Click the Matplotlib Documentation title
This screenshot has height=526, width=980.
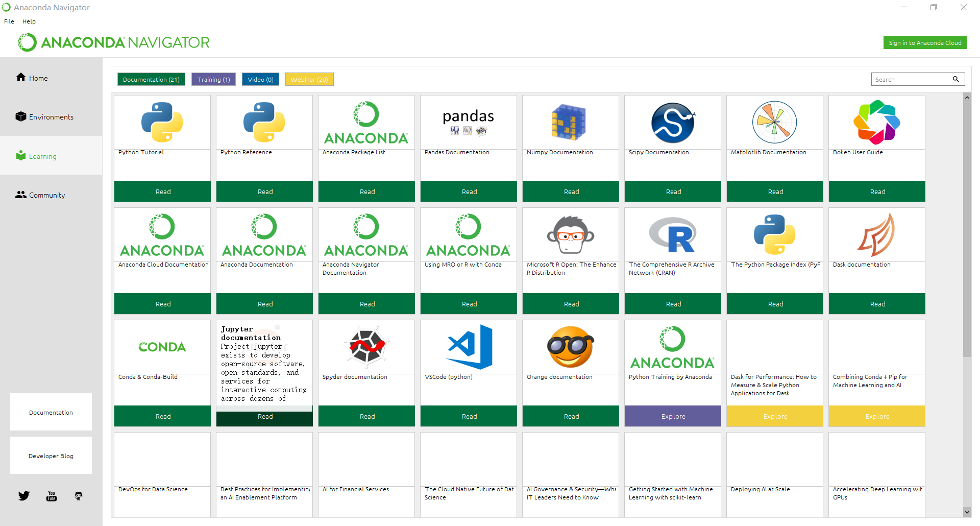[769, 152]
